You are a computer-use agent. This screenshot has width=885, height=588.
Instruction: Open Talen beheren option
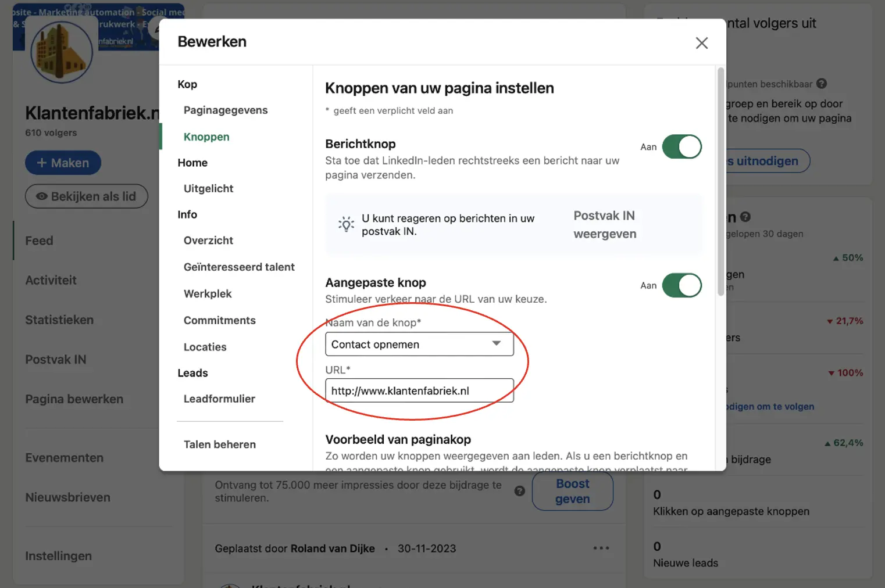click(x=220, y=444)
